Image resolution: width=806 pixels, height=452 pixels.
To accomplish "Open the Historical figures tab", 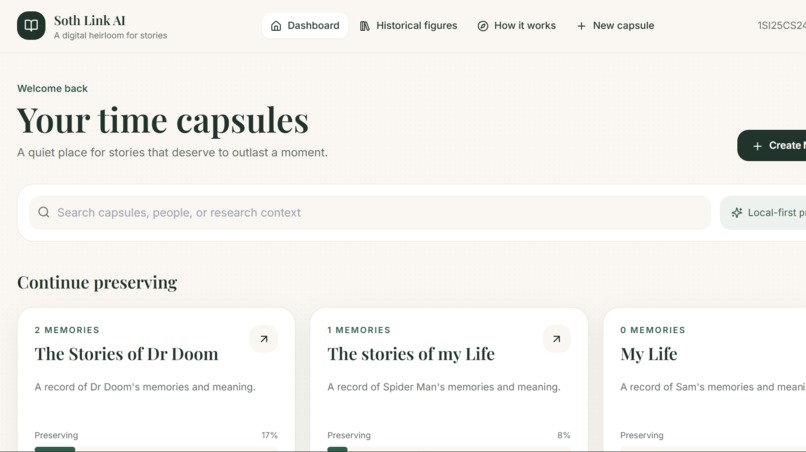I will click(408, 26).
